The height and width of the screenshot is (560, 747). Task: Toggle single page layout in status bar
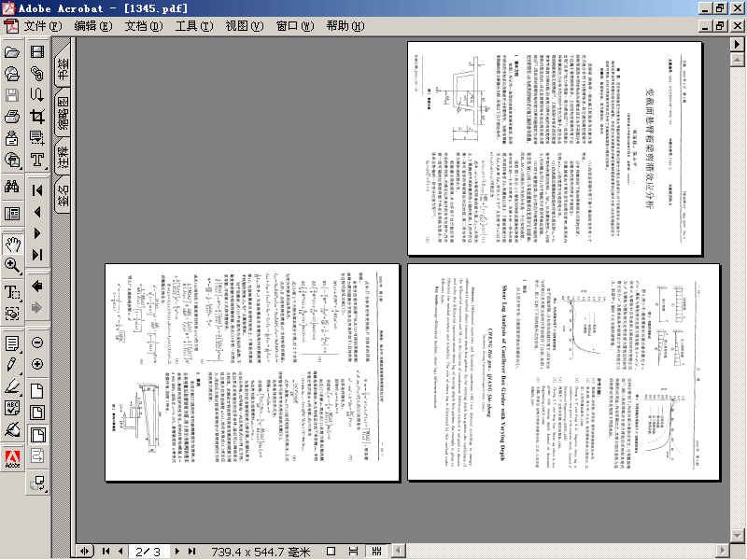(x=331, y=551)
